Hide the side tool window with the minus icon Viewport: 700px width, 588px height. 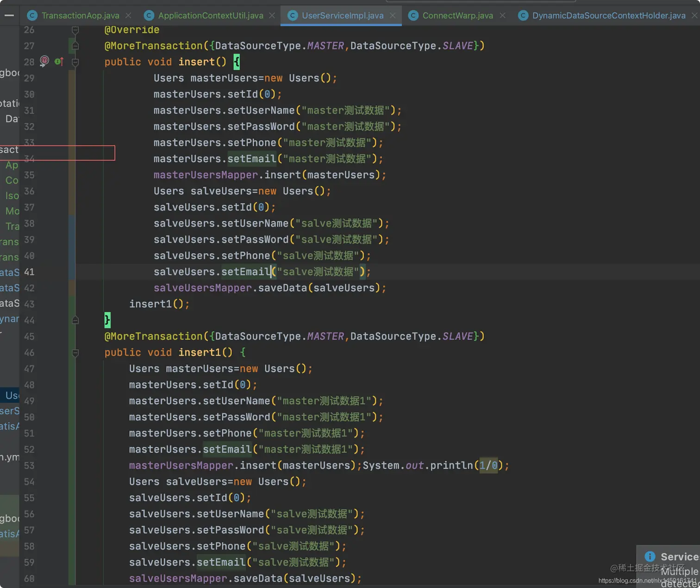[9, 15]
